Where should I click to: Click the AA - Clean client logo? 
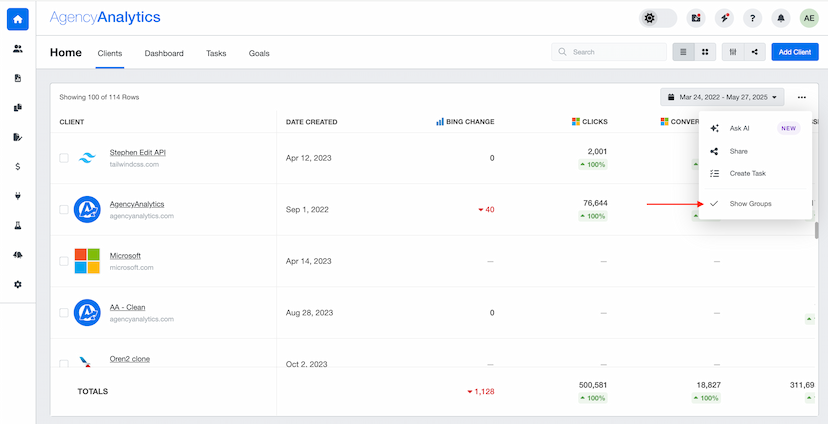(x=87, y=313)
